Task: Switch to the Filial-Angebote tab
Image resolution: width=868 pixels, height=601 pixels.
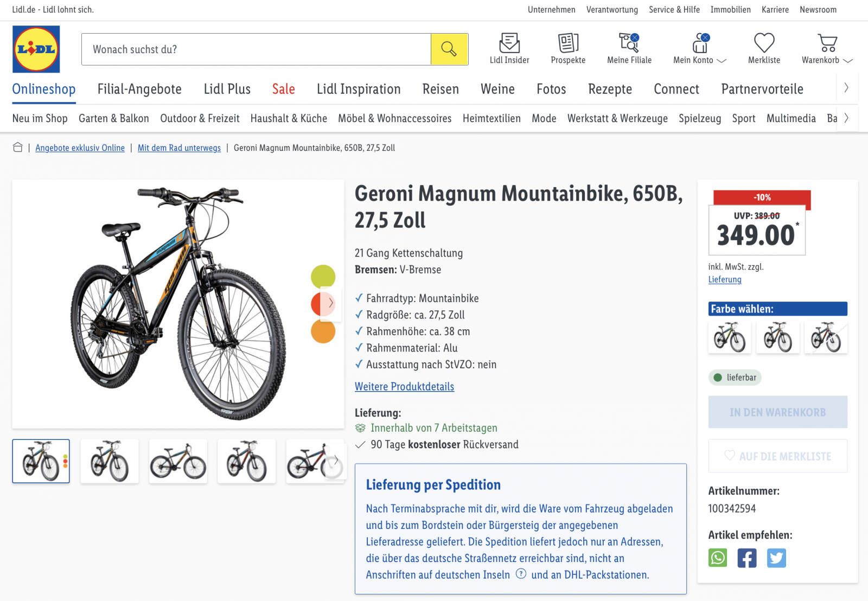Action: coord(139,89)
